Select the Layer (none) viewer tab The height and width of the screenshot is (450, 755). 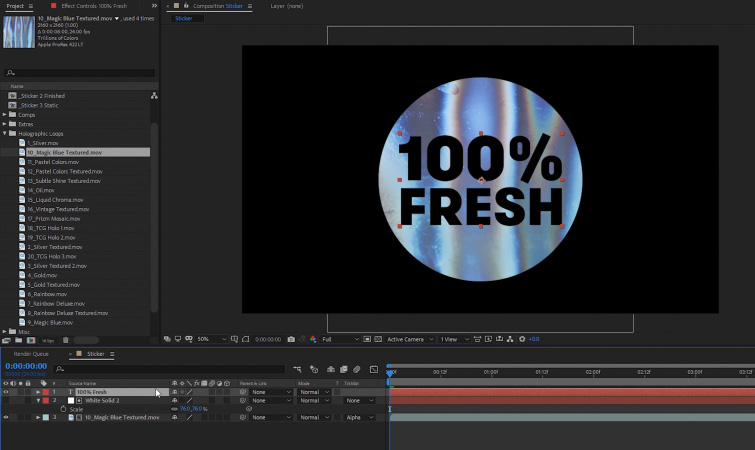click(x=286, y=6)
